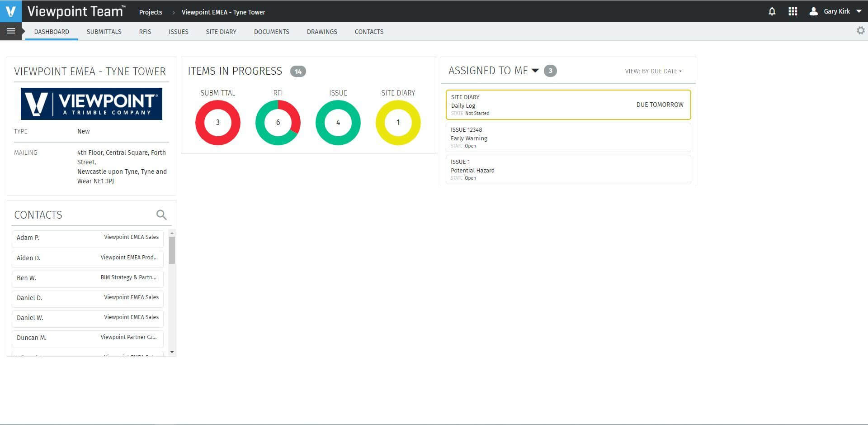Open Issue 1 Potential Hazard
This screenshot has height=425, width=868.
click(x=568, y=169)
